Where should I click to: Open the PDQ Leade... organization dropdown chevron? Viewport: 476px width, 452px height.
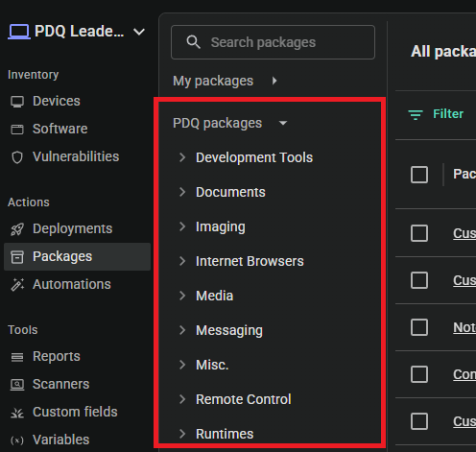pos(139,32)
